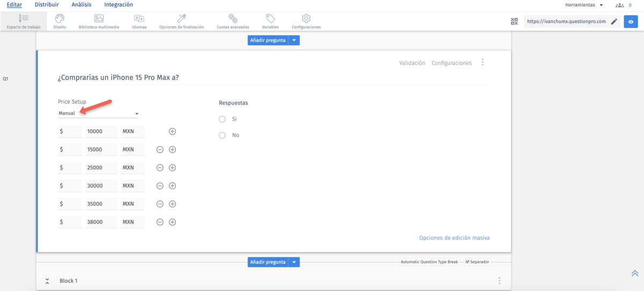Open the Configuraciones gear icon
The image size is (644, 291).
click(306, 19)
